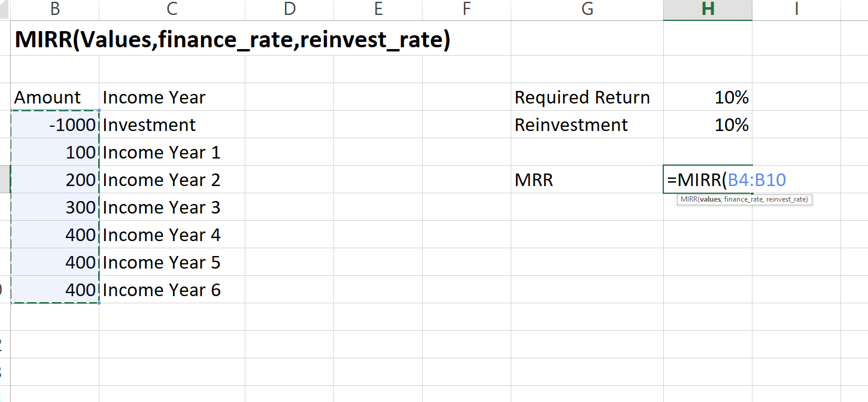Select column header H

click(708, 9)
